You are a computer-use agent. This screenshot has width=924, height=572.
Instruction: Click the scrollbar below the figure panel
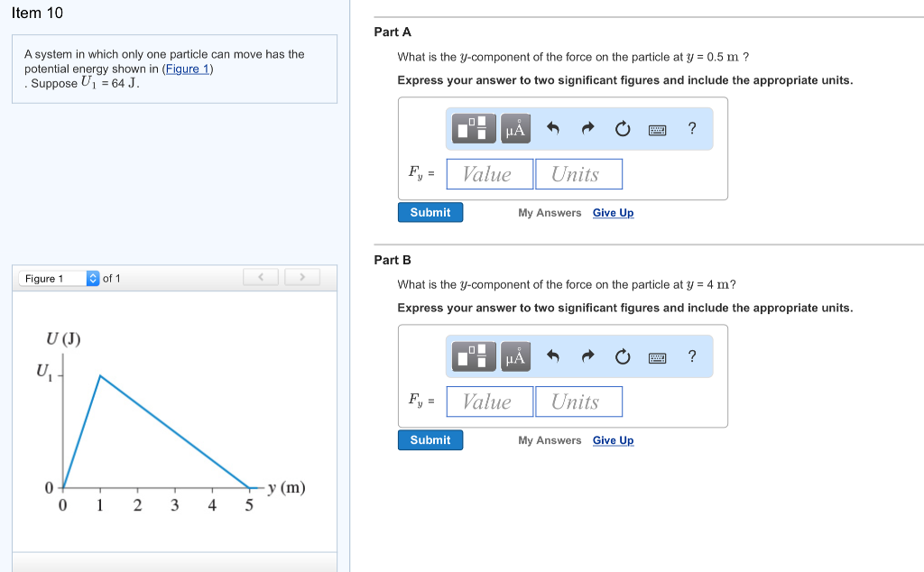coord(173,564)
